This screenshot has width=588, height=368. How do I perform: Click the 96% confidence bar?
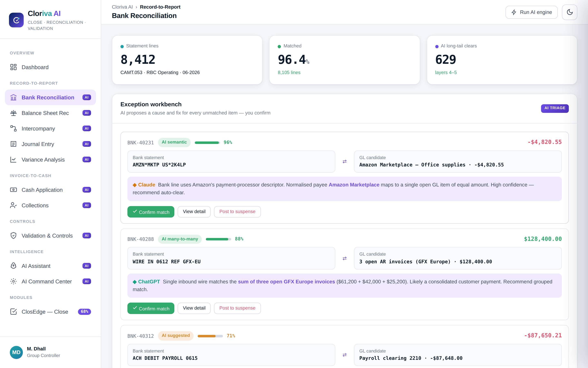(207, 143)
